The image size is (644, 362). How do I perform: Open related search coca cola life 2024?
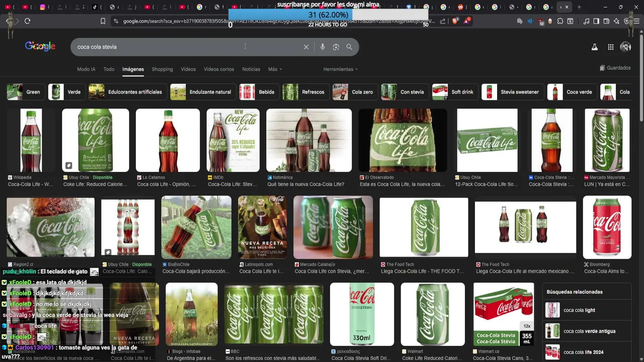(x=587, y=352)
